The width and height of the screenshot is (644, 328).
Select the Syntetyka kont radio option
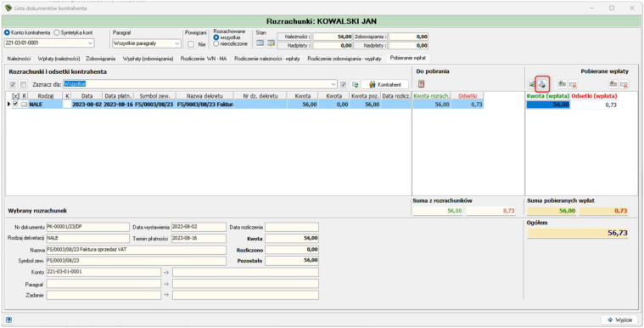(x=57, y=32)
